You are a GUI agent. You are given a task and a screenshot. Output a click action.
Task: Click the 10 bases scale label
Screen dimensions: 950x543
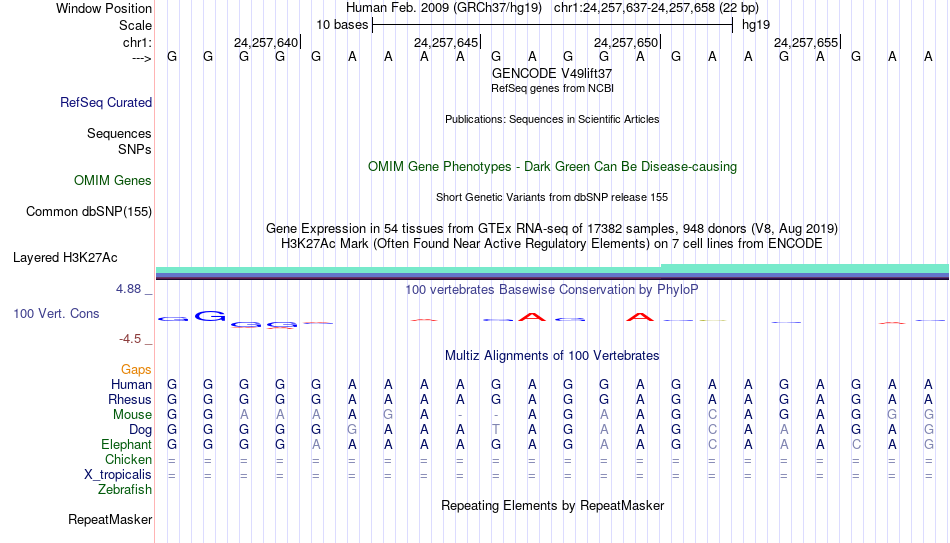pos(342,25)
